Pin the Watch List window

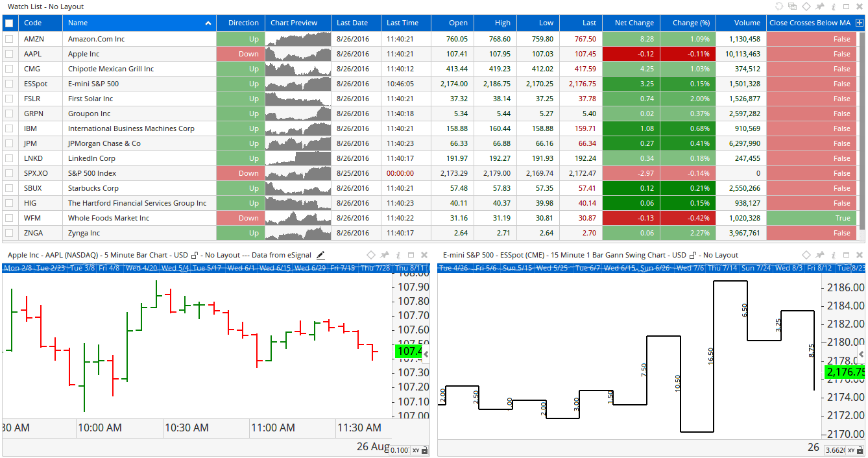[x=820, y=6]
